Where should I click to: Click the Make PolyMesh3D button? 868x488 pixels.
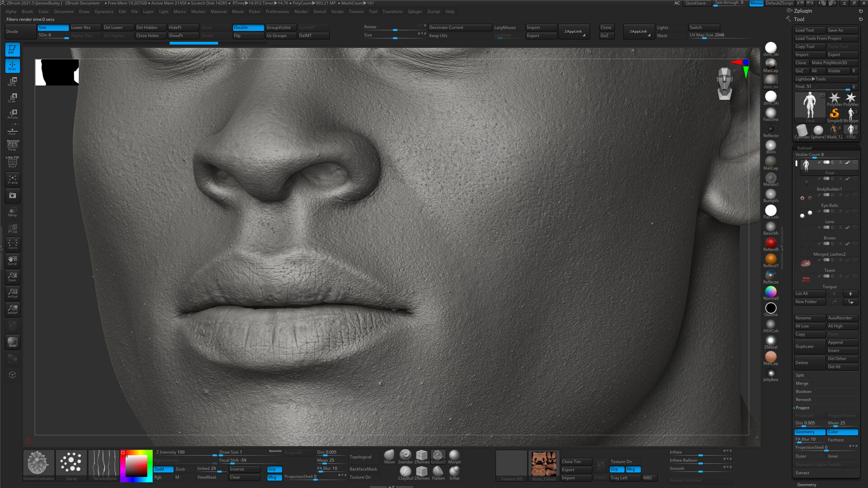(x=835, y=62)
